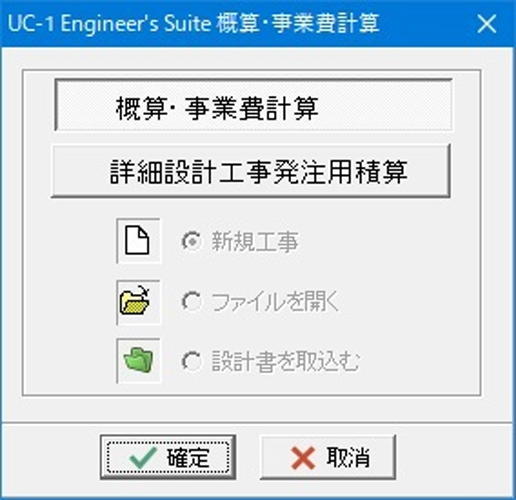The height and width of the screenshot is (500, 516).
Task: Choose the 詳細設計工事発注用積算 mode button
Action: click(251, 171)
